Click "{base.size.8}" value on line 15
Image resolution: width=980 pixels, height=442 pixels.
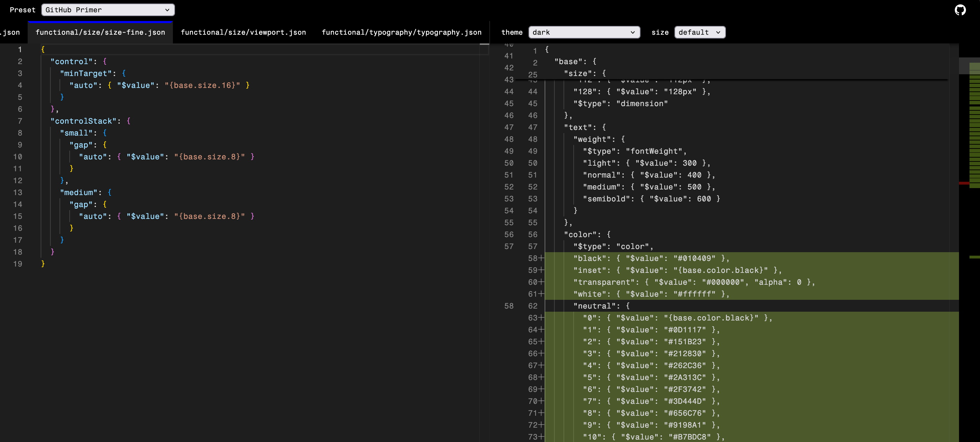tap(210, 216)
